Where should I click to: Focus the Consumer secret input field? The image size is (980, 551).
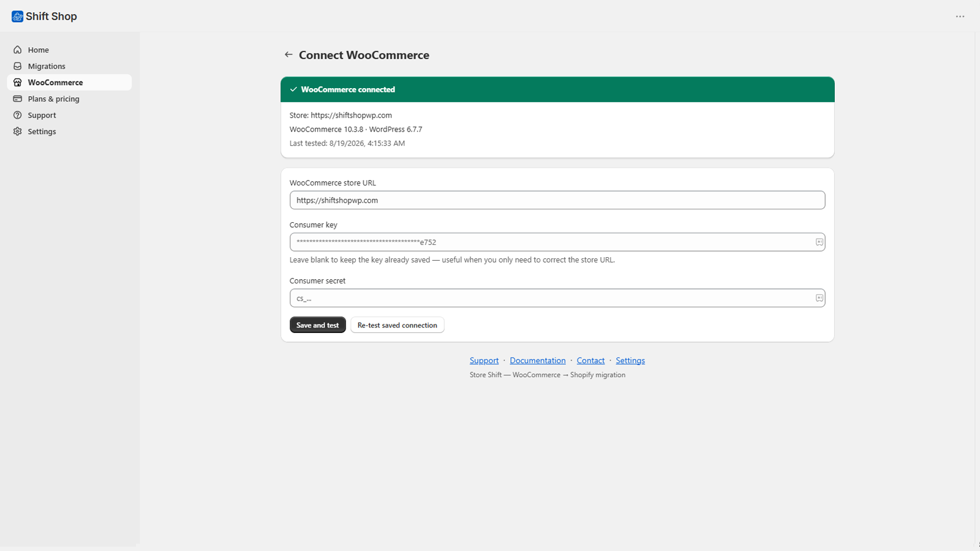click(557, 298)
